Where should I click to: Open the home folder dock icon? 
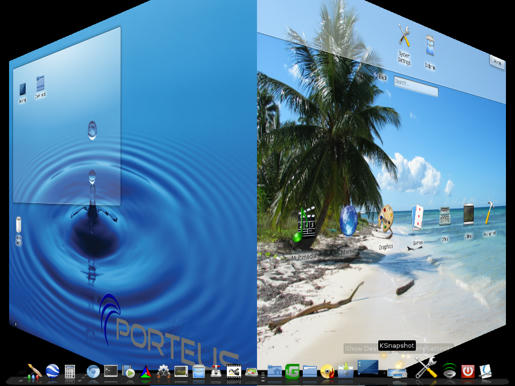(274, 371)
